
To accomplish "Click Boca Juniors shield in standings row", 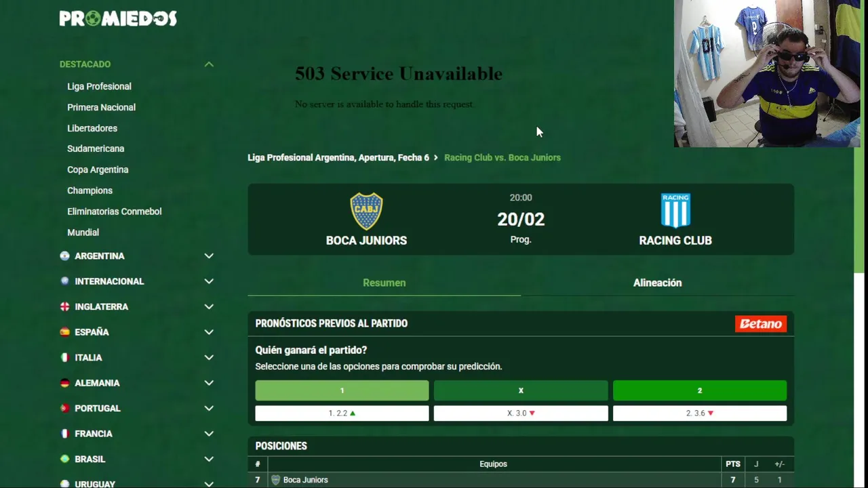I will pos(275,480).
